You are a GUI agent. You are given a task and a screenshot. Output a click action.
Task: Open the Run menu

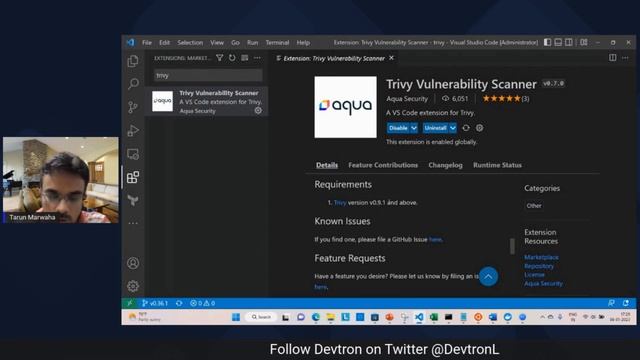(253, 42)
